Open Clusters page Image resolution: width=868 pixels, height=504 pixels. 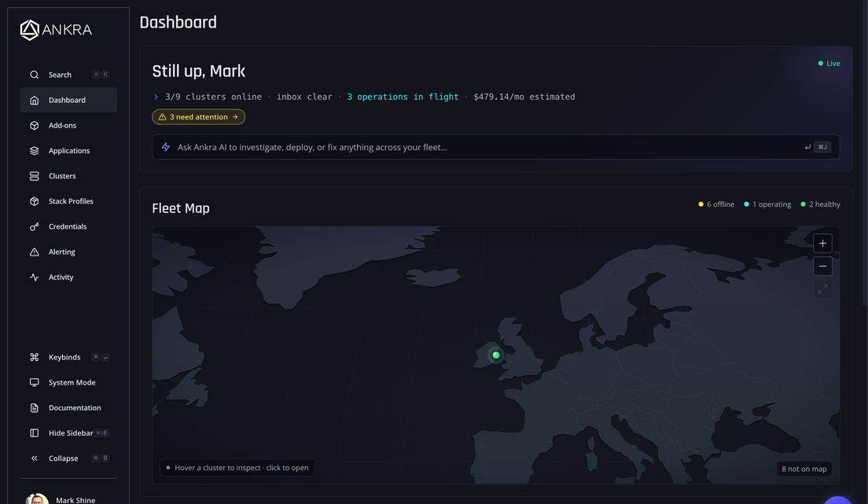pyautogui.click(x=68, y=175)
